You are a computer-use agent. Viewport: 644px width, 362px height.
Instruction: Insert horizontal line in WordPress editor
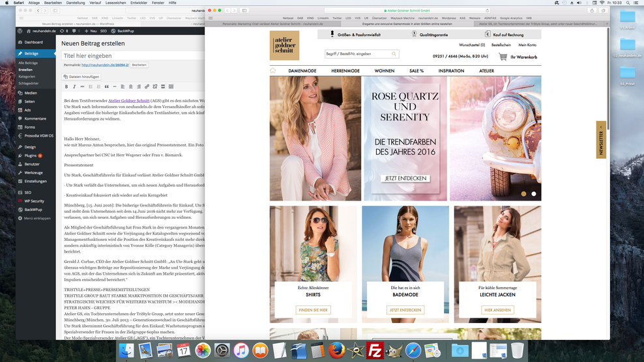[115, 87]
